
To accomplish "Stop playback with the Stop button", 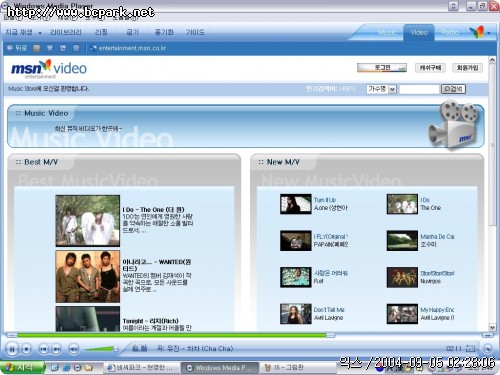I will tap(27, 349).
